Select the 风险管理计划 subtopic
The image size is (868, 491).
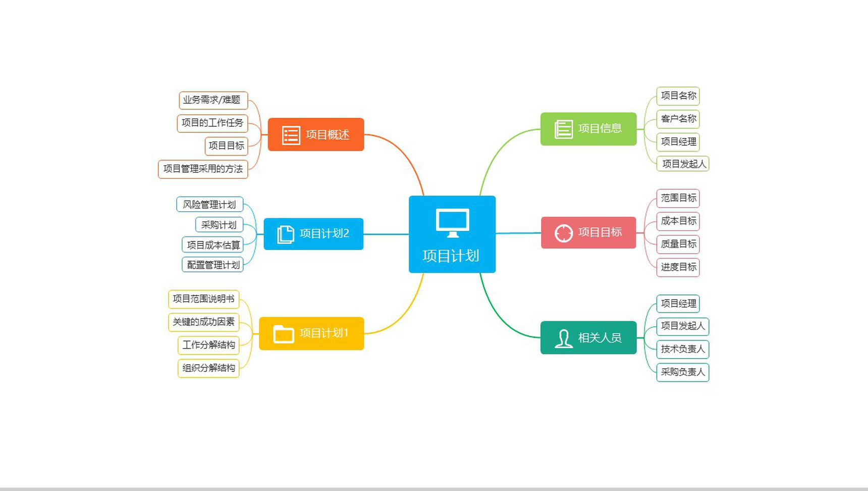210,205
